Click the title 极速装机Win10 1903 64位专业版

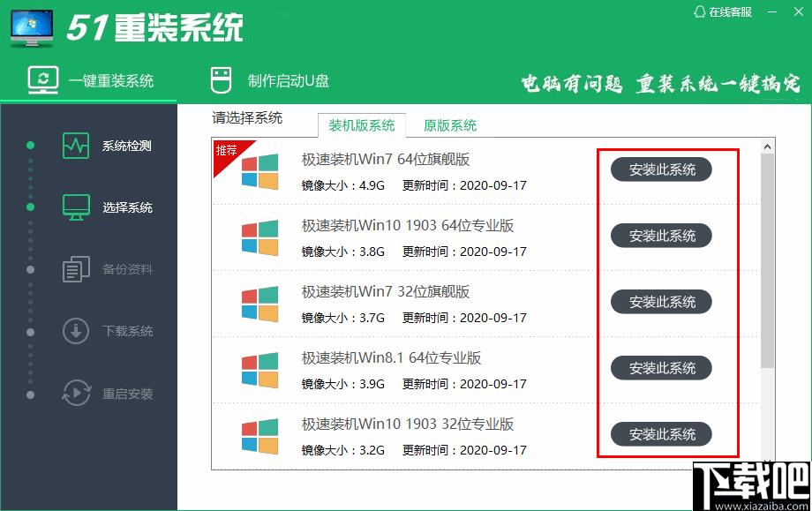tap(408, 226)
